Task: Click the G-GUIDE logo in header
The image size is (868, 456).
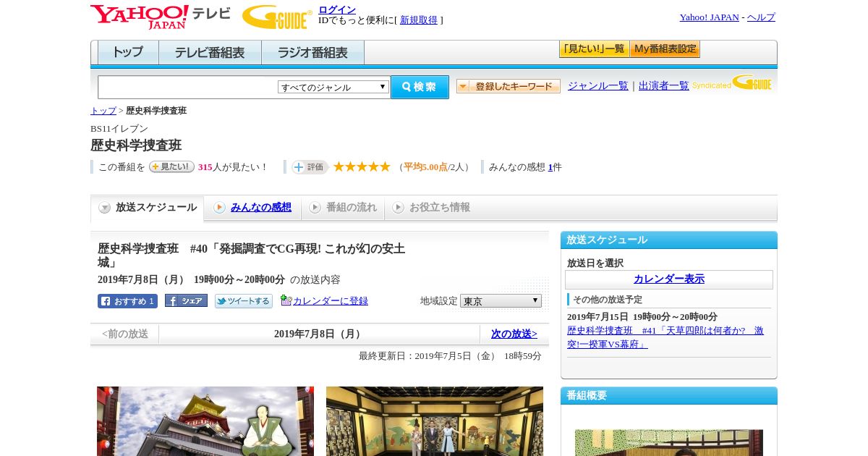Action: 277,17
